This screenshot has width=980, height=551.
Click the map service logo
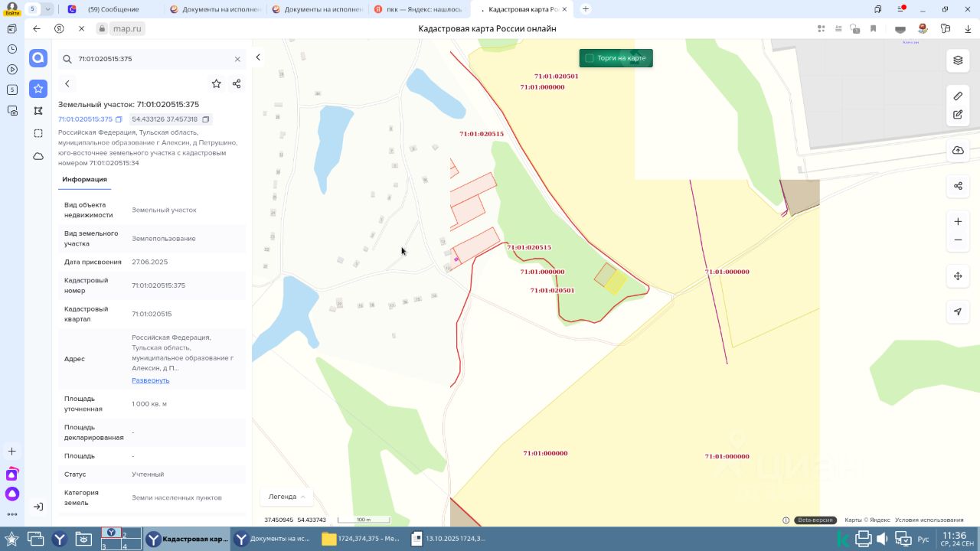pyautogui.click(x=38, y=59)
